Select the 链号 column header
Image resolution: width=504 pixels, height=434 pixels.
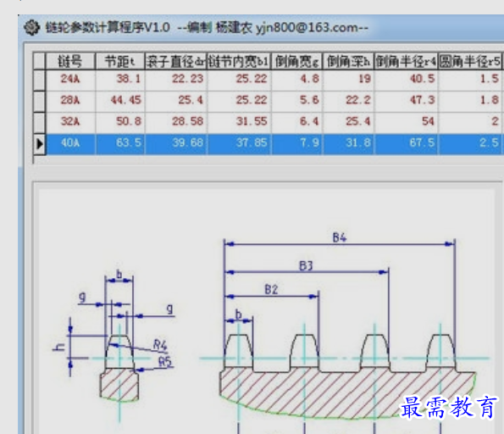tap(70, 61)
